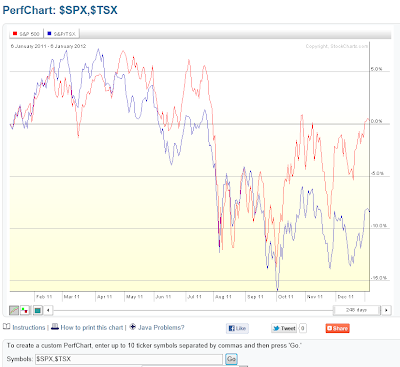Click the printer icon beside print link
This screenshot has width=400, height=367.
(55, 327)
